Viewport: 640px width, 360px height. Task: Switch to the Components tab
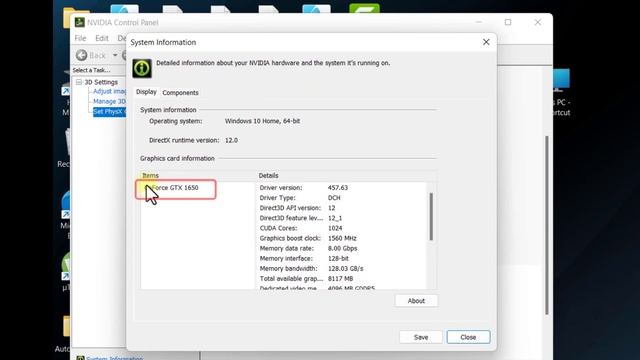click(180, 93)
